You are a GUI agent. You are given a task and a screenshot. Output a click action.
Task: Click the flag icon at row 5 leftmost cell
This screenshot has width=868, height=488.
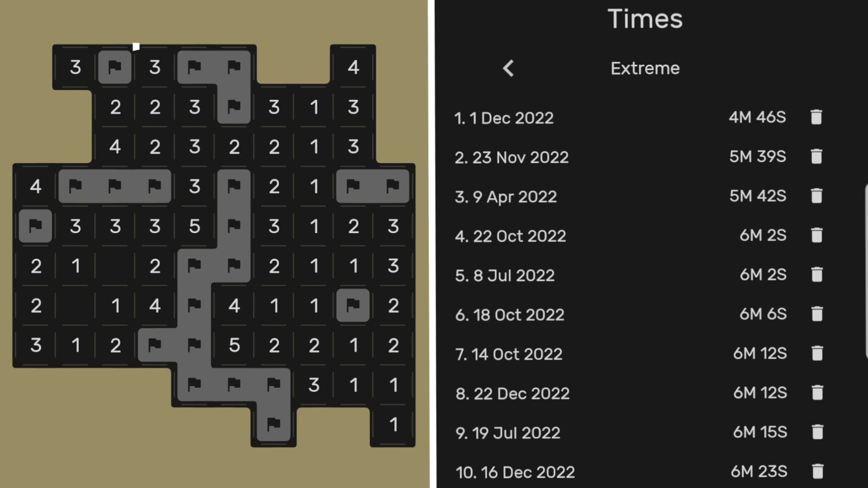[34, 225]
